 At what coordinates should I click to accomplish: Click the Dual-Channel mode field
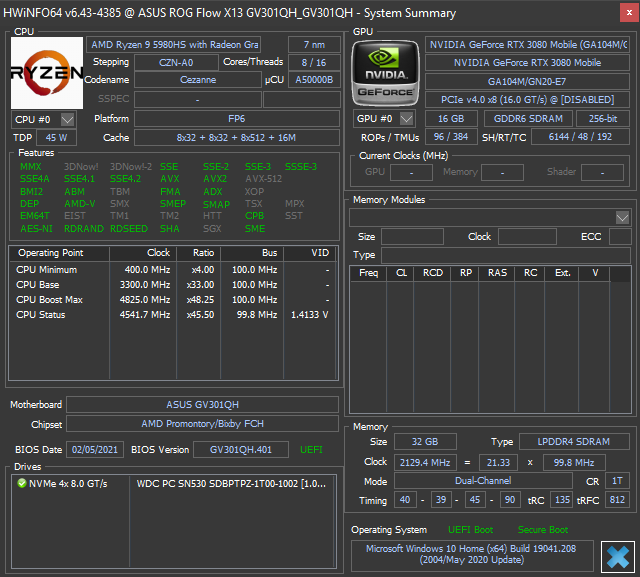tap(483, 481)
